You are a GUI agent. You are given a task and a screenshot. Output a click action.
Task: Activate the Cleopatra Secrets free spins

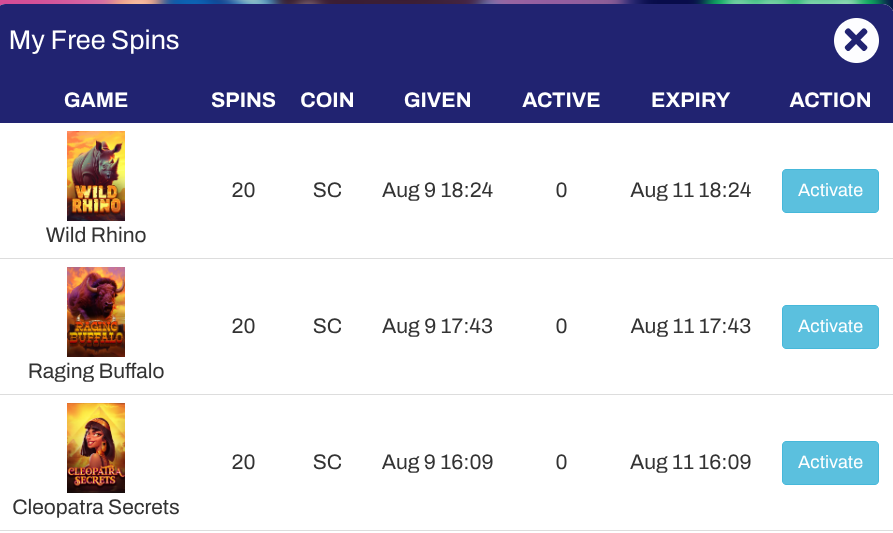click(x=830, y=463)
